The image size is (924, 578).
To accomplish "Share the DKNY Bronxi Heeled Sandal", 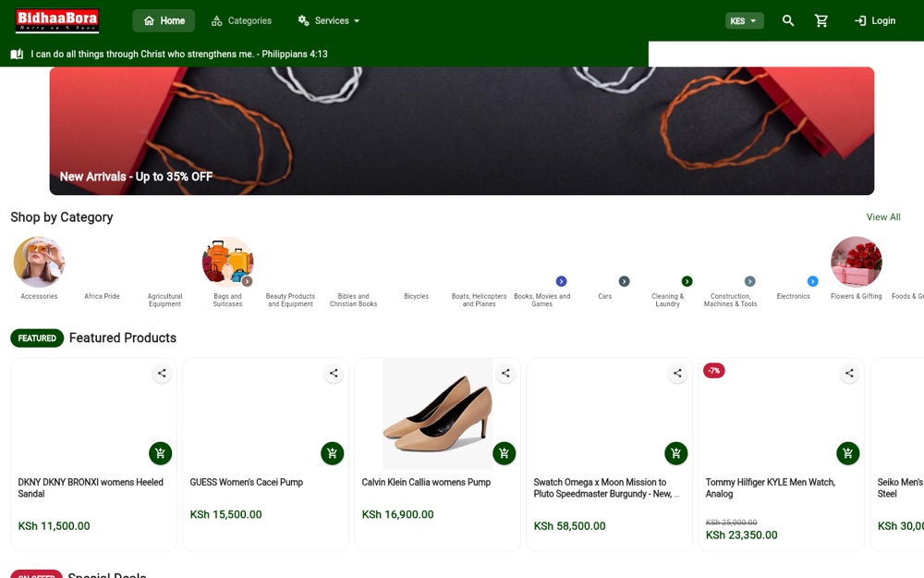I will click(162, 374).
